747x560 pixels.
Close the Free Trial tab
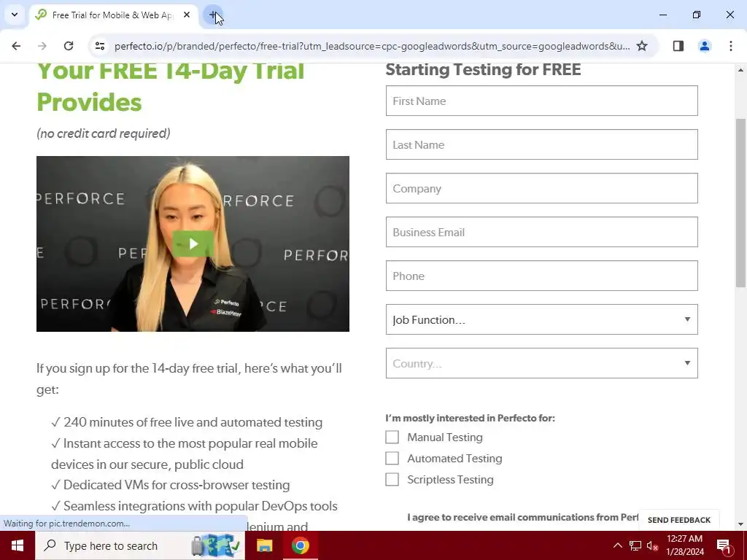[187, 15]
